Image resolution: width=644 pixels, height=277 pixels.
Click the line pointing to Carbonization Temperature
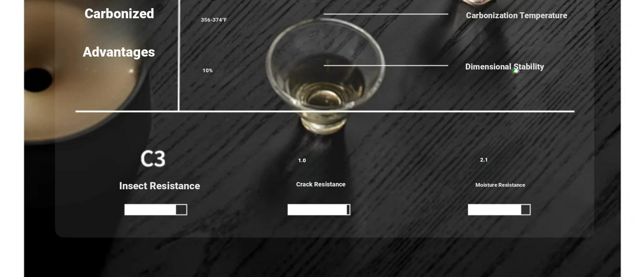[x=386, y=14]
